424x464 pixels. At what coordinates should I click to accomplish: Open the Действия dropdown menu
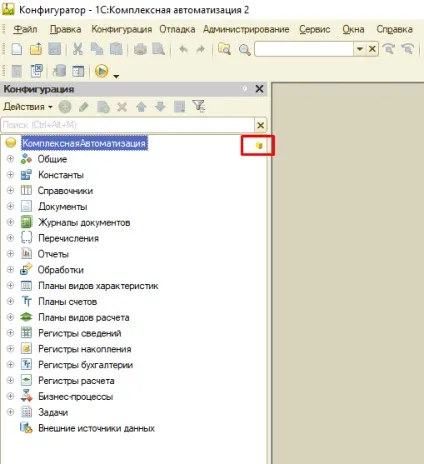28,107
